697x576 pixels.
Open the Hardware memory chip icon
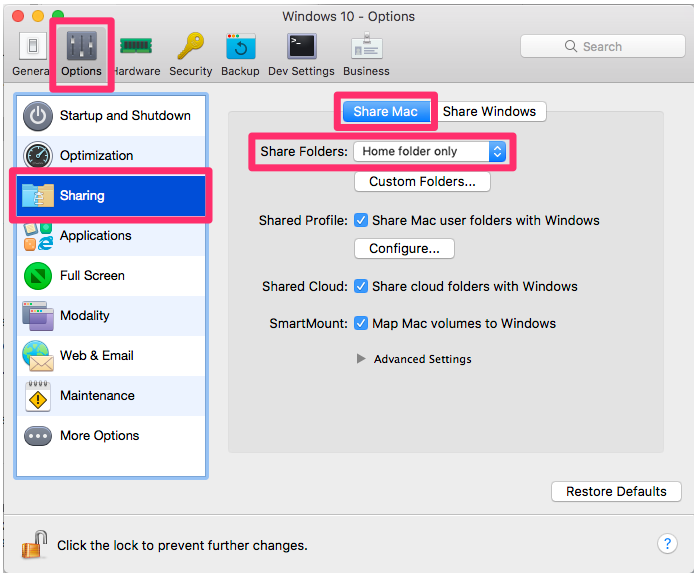click(x=136, y=46)
